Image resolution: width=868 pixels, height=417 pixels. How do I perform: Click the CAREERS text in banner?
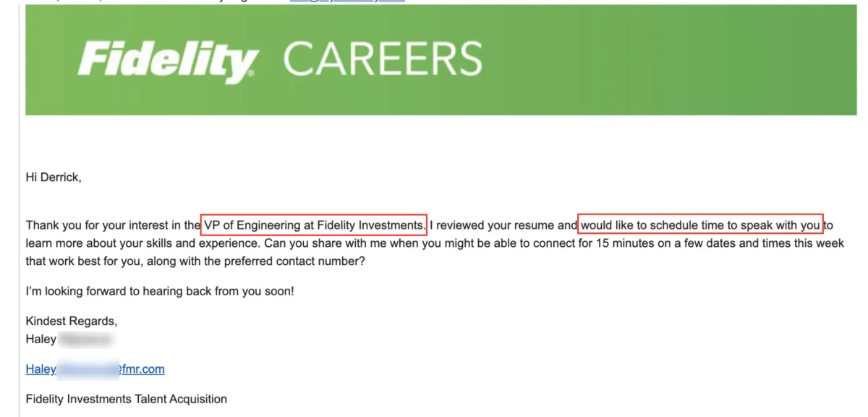click(383, 59)
